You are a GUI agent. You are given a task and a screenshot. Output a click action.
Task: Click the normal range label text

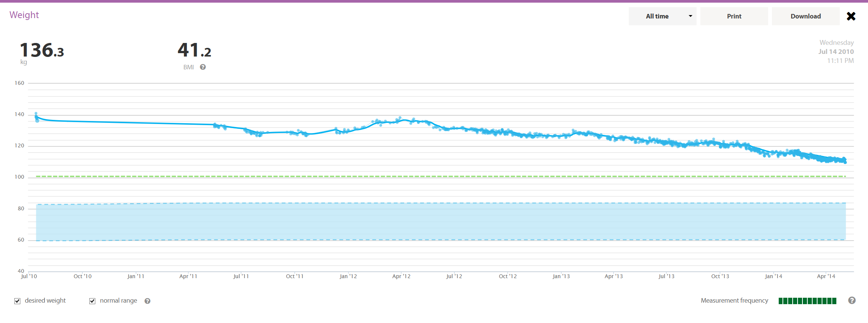coord(118,300)
